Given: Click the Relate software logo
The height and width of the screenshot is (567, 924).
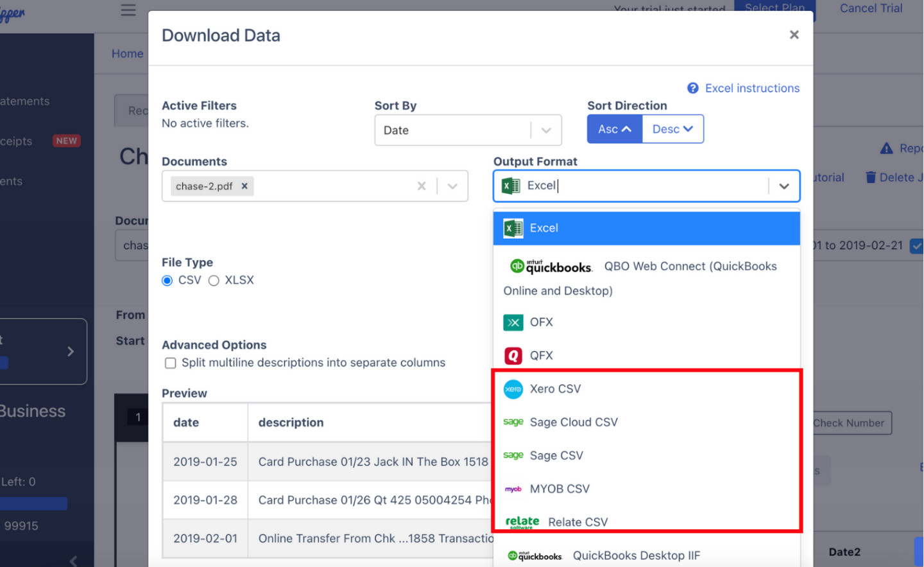Looking at the screenshot, I should click(x=522, y=523).
